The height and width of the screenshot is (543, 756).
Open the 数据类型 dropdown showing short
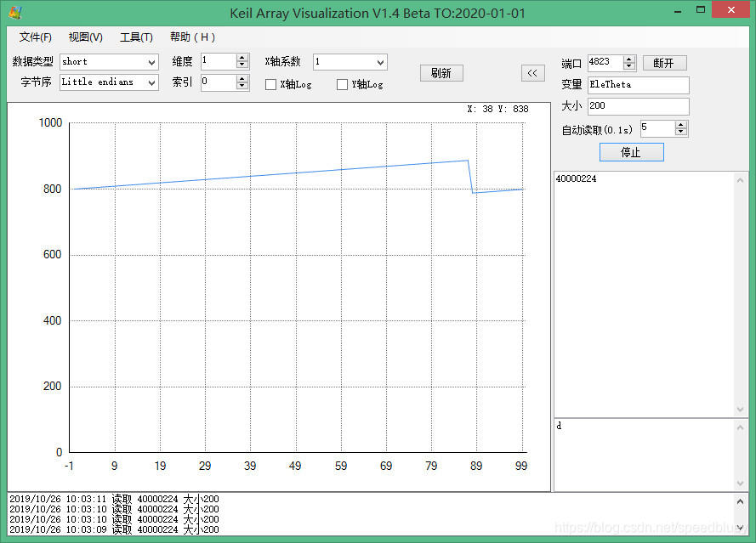tap(109, 62)
